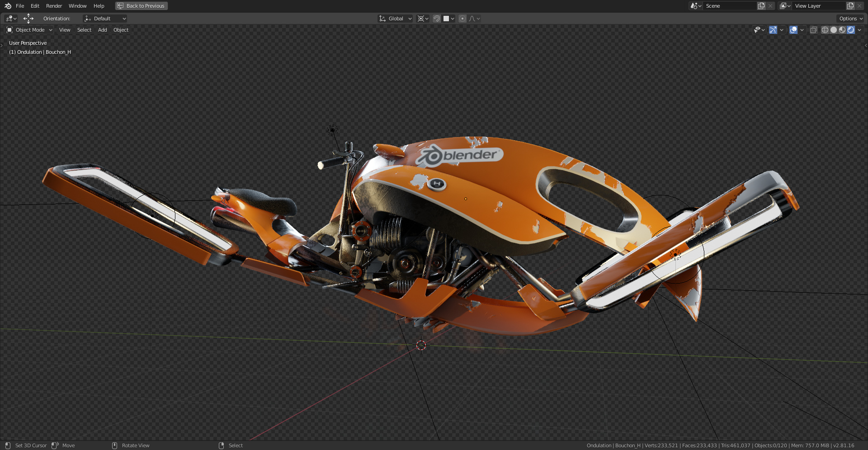Open the Render menu
This screenshot has width=868, height=450.
[54, 6]
